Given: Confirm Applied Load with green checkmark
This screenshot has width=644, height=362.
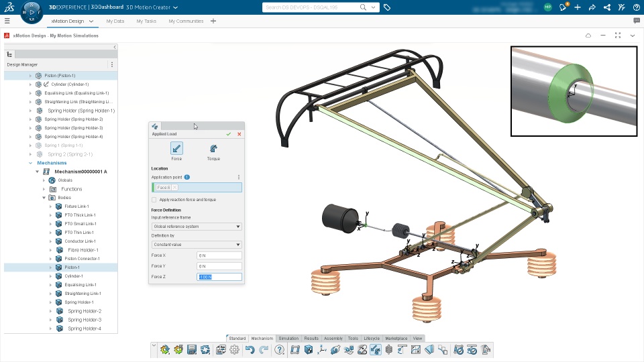Looking at the screenshot, I should tap(228, 134).
